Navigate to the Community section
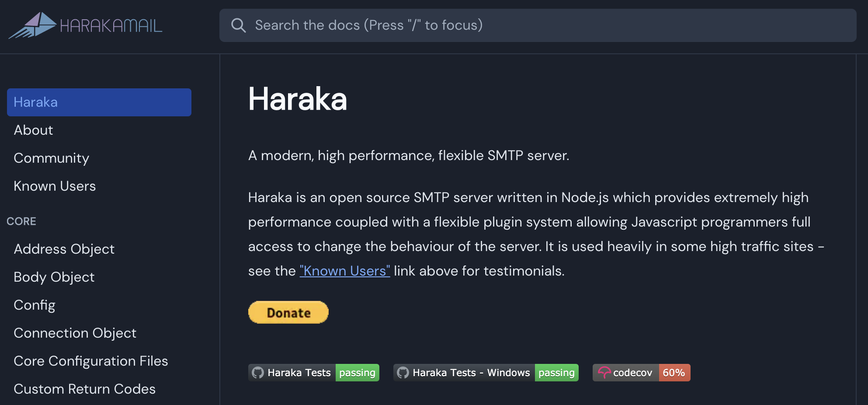Screen dimensions: 868x405 (x=51, y=158)
